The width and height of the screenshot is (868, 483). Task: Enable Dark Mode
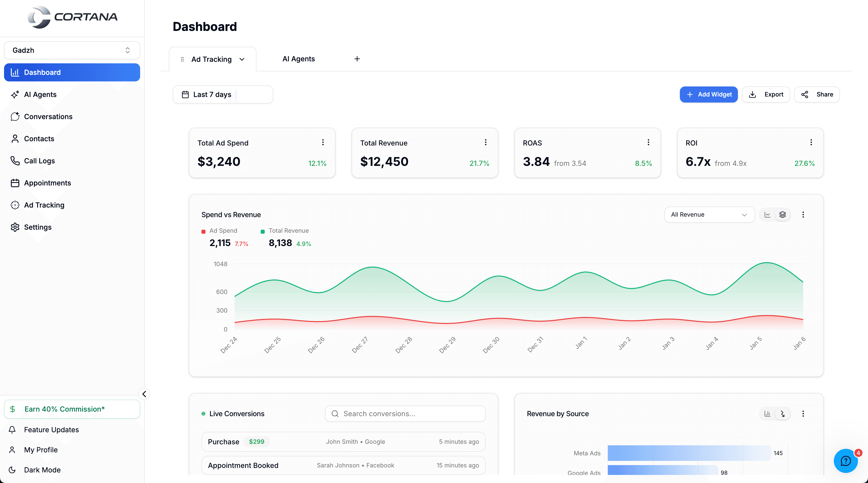click(x=42, y=469)
